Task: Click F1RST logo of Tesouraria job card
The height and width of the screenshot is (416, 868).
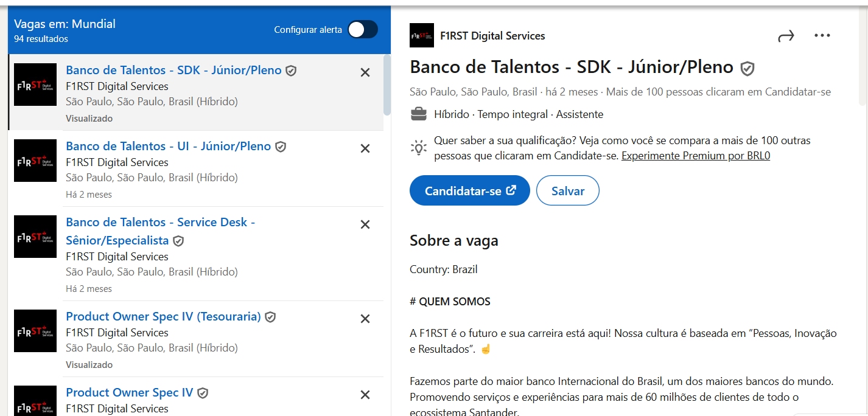Action: click(35, 331)
